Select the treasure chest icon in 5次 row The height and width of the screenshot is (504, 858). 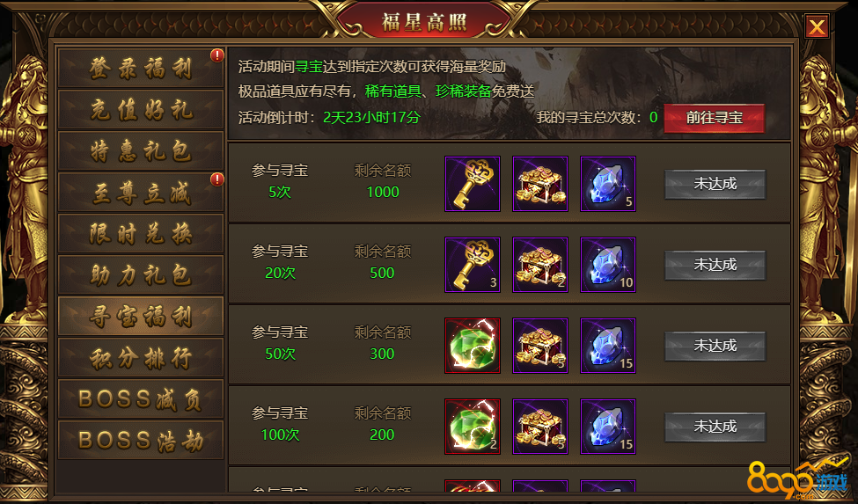pos(540,184)
